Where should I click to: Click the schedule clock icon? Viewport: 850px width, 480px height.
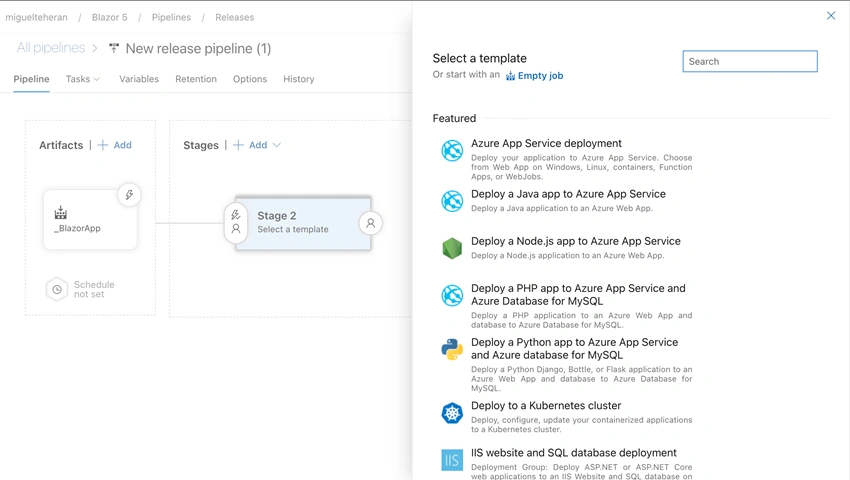57,289
